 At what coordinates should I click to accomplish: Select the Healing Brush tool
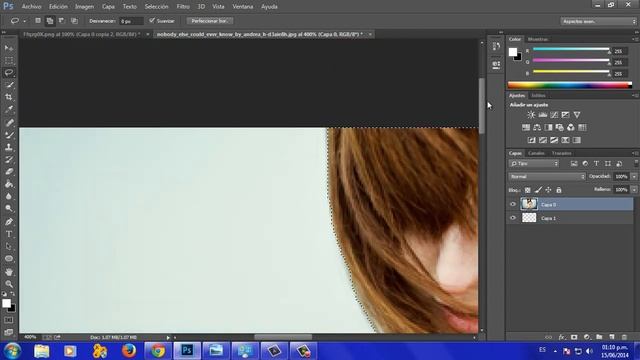[x=9, y=122]
